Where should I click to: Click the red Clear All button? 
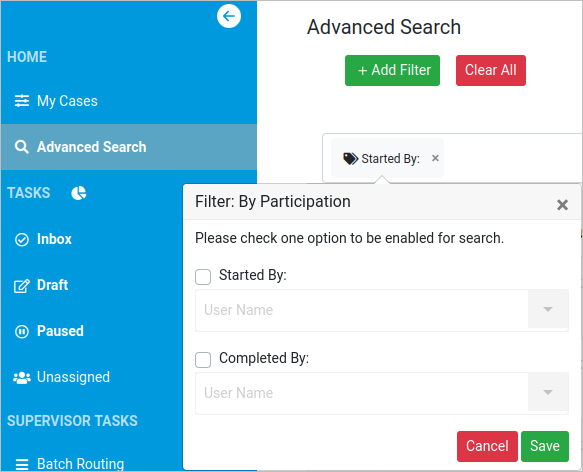[x=491, y=70]
